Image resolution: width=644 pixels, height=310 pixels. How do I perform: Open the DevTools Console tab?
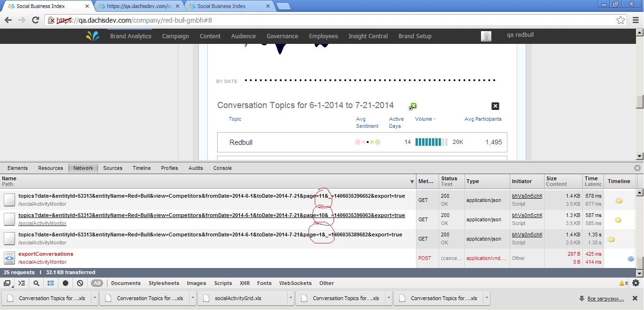(x=222, y=168)
